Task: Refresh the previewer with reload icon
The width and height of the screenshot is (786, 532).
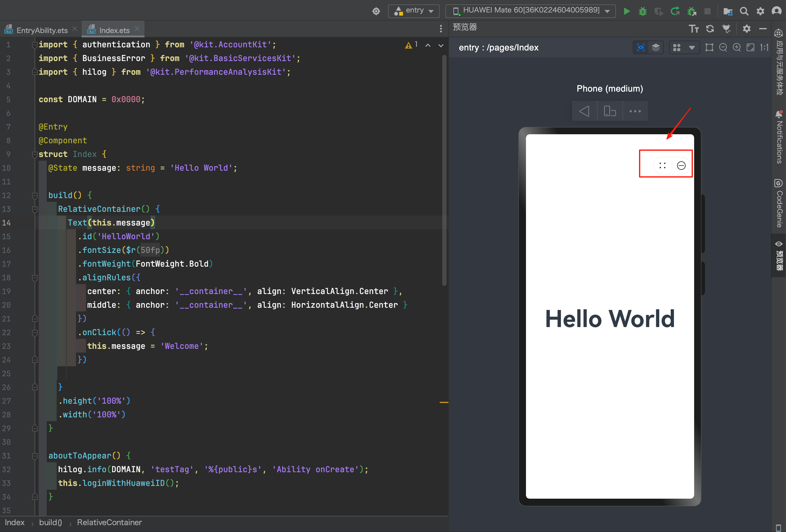Action: (710, 29)
